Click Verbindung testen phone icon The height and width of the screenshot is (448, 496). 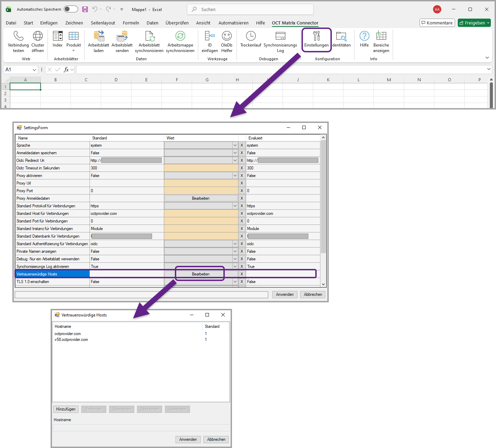pos(18,36)
